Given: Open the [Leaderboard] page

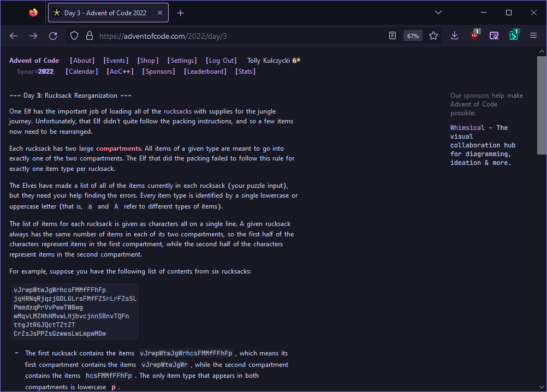Looking at the screenshot, I should tap(205, 71).
